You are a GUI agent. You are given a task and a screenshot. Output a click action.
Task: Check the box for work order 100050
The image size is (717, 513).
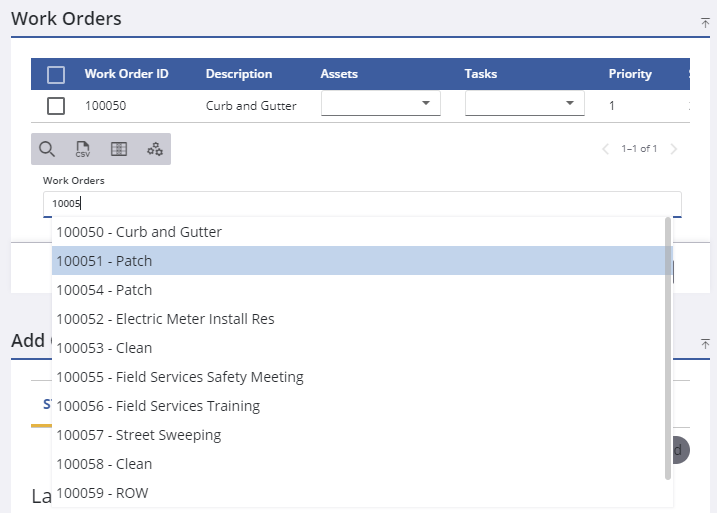[x=56, y=105]
